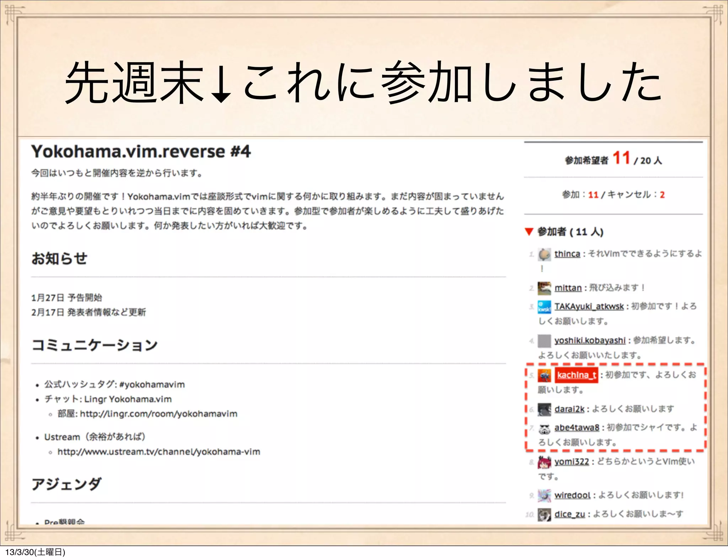Image resolution: width=728 pixels, height=560 pixels.
Task: Click darai2k's avatar image
Action: (544, 409)
